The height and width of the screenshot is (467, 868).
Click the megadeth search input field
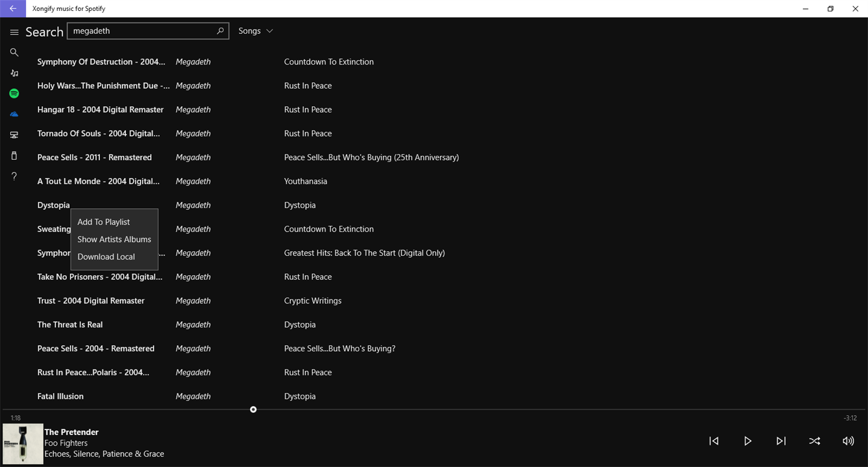[142, 31]
